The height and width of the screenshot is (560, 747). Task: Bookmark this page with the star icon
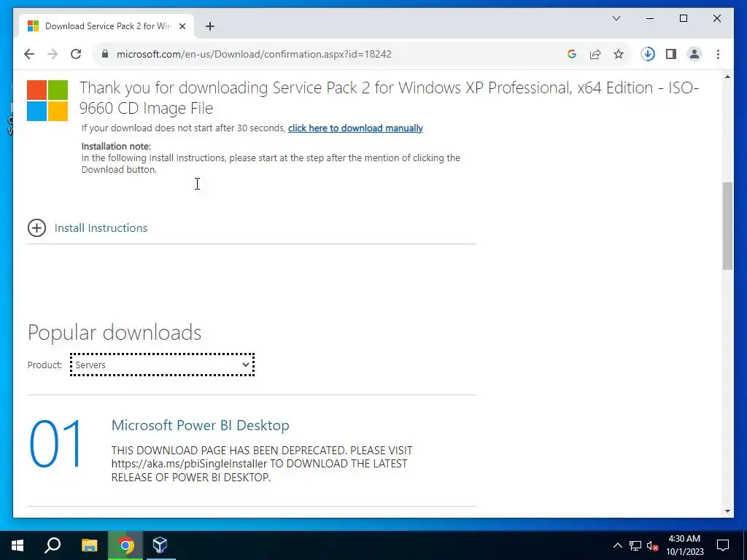(619, 54)
